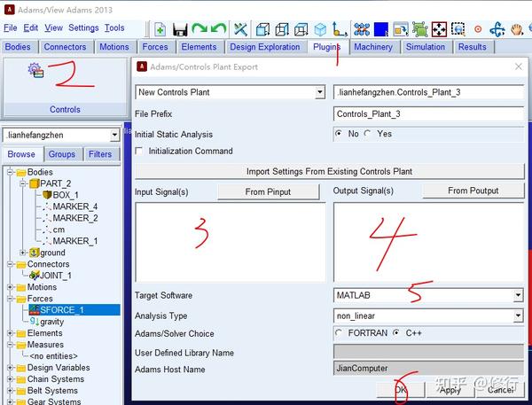This screenshot has height=405, width=532.
Task: Expand the ground node in the tree
Action: pyautogui.click(x=23, y=253)
